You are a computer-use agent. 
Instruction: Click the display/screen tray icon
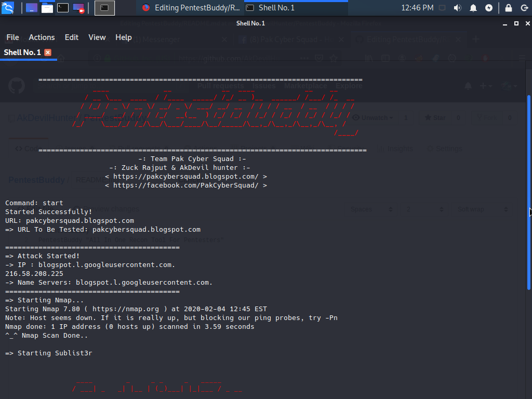(x=442, y=7)
